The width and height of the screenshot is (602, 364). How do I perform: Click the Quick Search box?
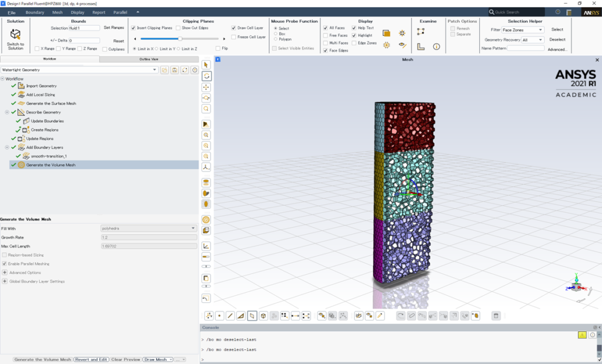pyautogui.click(x=516, y=12)
